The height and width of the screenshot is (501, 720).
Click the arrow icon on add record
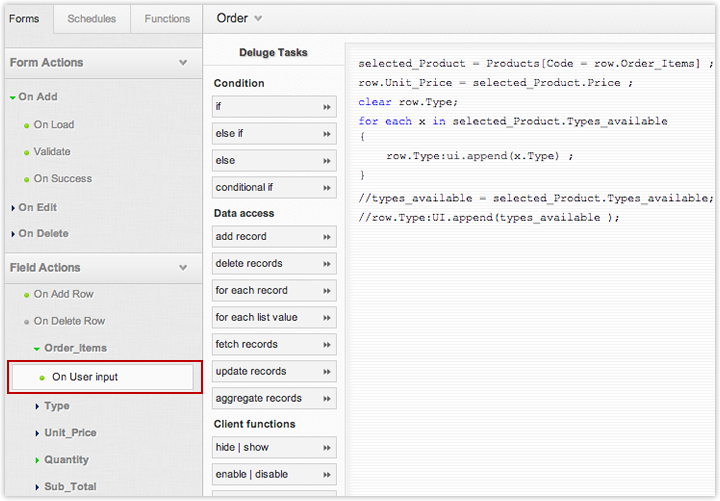pyautogui.click(x=326, y=237)
